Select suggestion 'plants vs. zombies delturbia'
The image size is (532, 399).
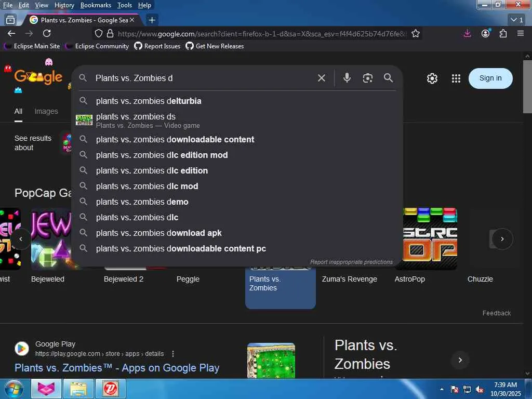[x=237, y=101]
